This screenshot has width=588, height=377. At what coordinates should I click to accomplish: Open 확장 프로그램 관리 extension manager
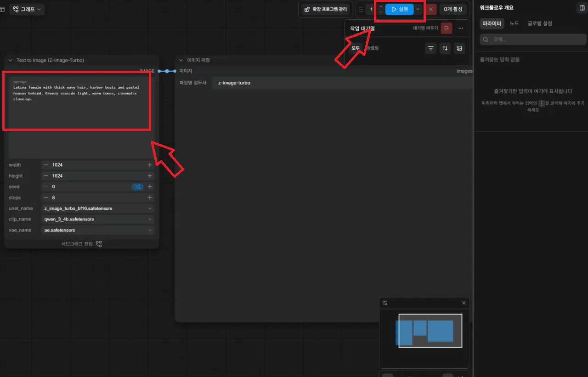[326, 9]
